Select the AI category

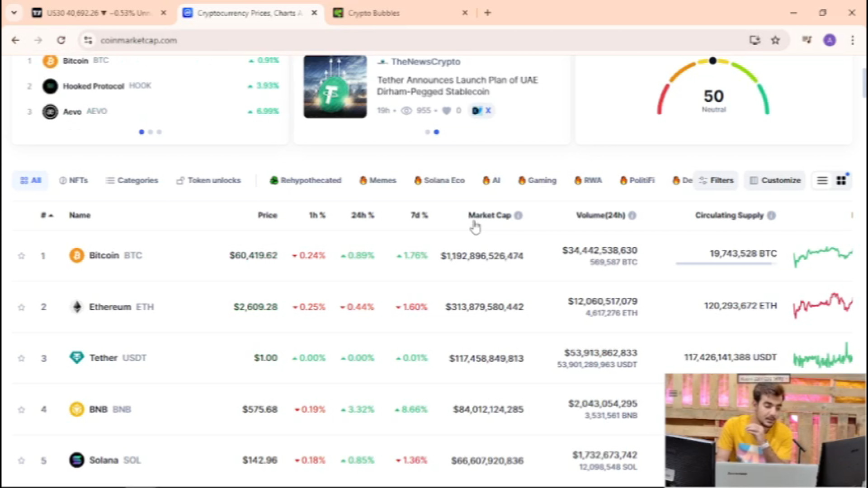491,181
